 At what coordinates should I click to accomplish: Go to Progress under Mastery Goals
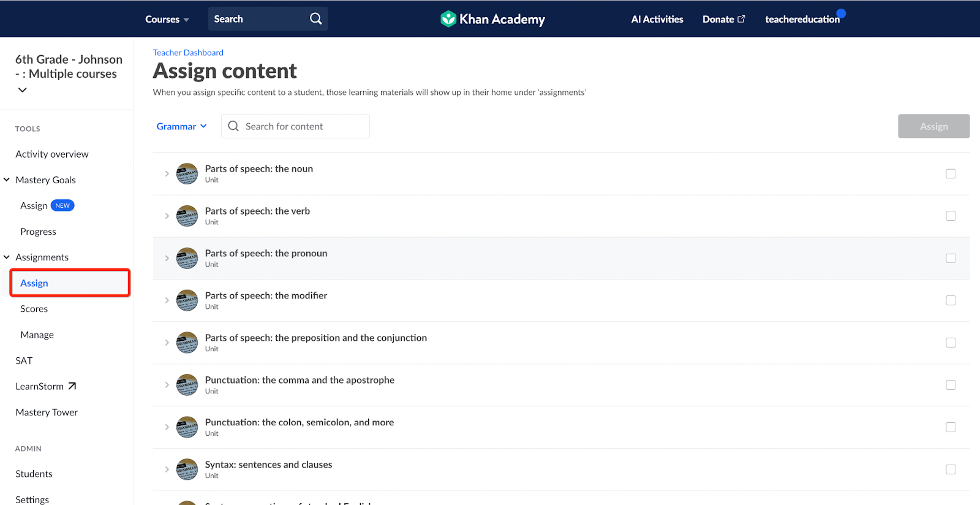click(38, 232)
